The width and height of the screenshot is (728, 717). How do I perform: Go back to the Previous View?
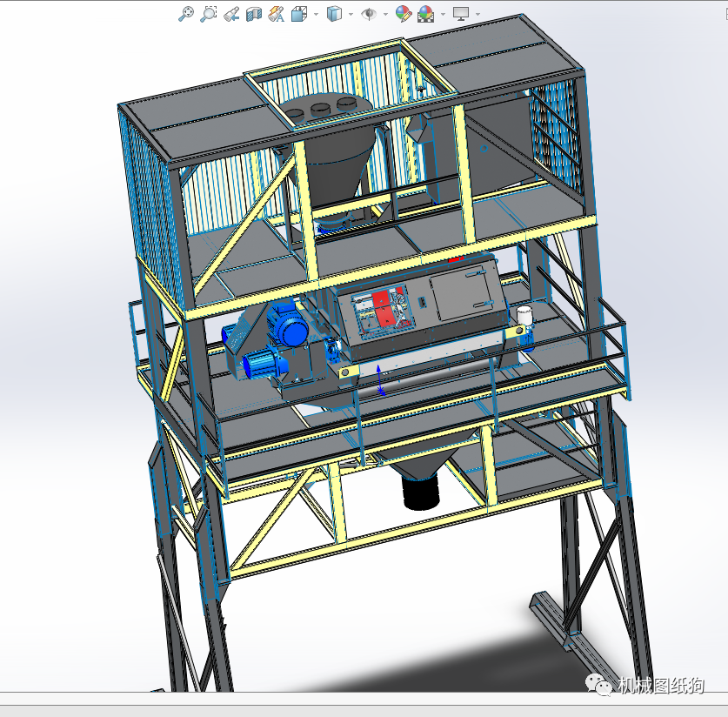(x=231, y=14)
